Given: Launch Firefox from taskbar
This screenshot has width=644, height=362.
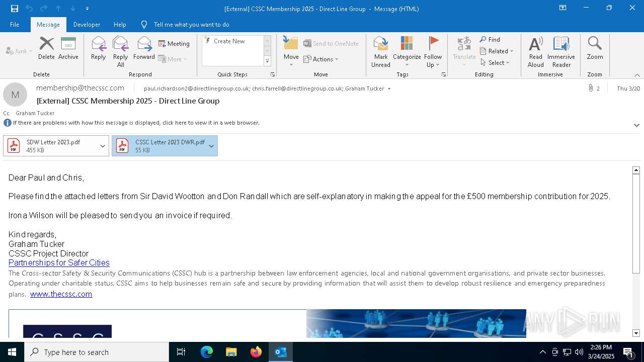Looking at the screenshot, I should (256, 352).
